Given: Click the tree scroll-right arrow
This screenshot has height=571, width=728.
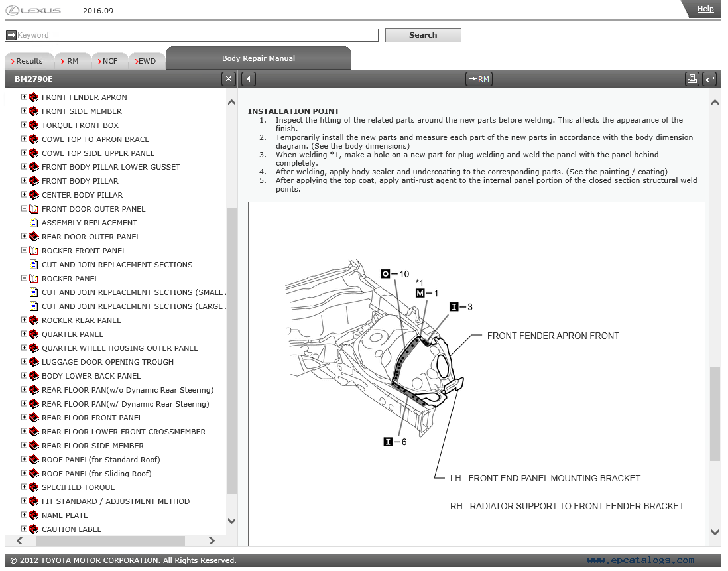Looking at the screenshot, I should click(x=212, y=541).
